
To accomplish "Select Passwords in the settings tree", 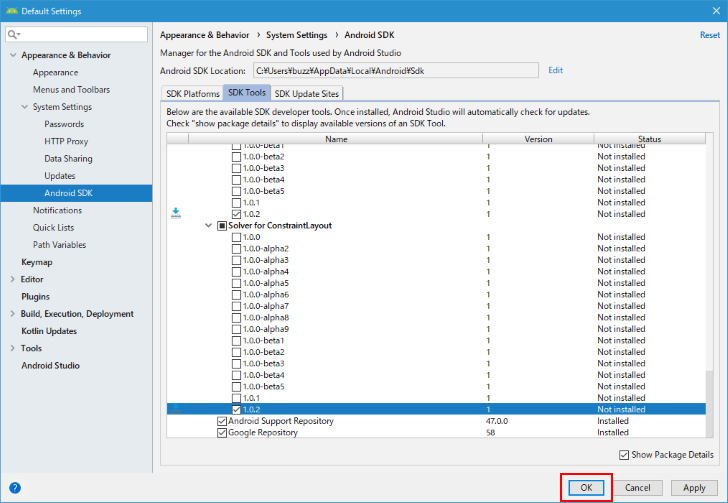I will (x=64, y=124).
